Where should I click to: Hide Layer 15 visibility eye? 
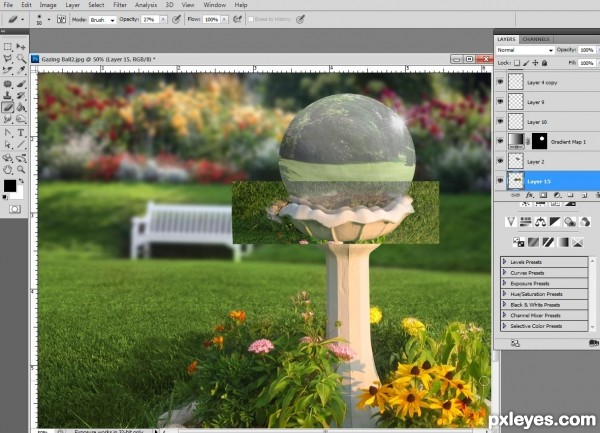tap(500, 181)
